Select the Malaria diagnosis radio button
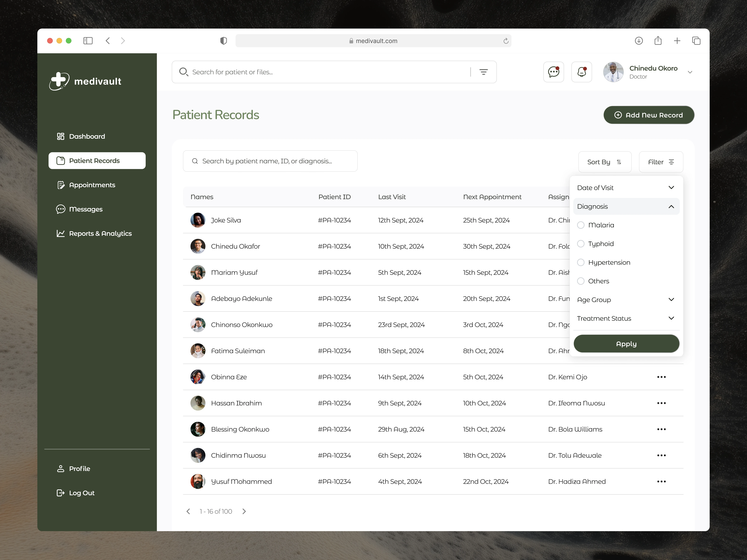747x560 pixels. pos(580,225)
